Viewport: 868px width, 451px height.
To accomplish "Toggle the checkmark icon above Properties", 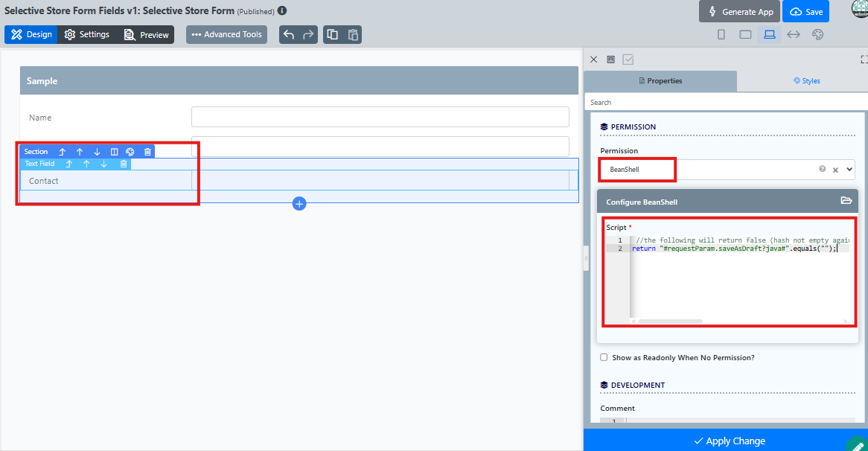I will (628, 60).
